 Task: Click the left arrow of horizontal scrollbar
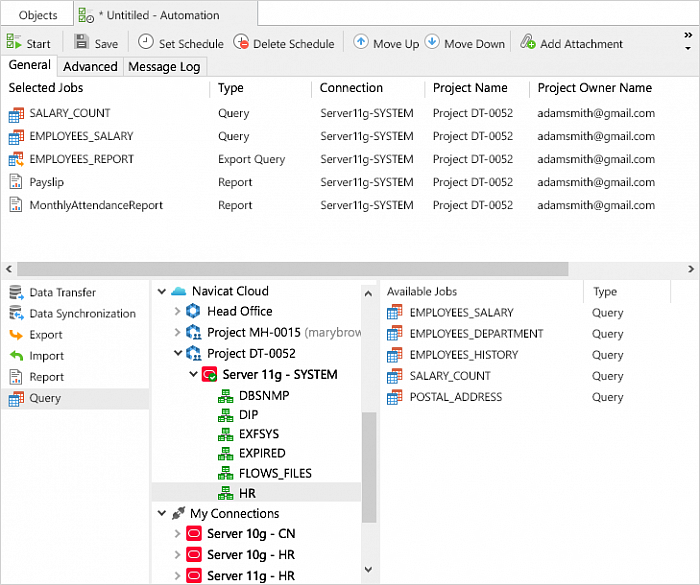[8, 269]
